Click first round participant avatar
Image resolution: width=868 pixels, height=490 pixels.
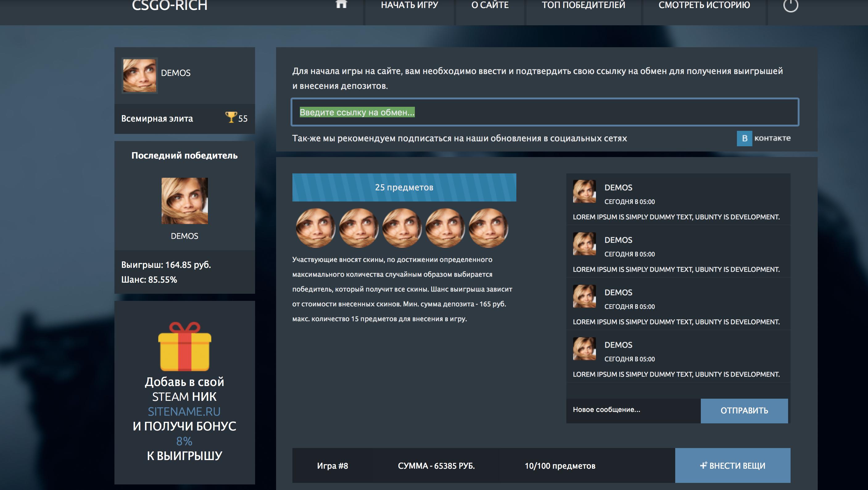click(315, 228)
